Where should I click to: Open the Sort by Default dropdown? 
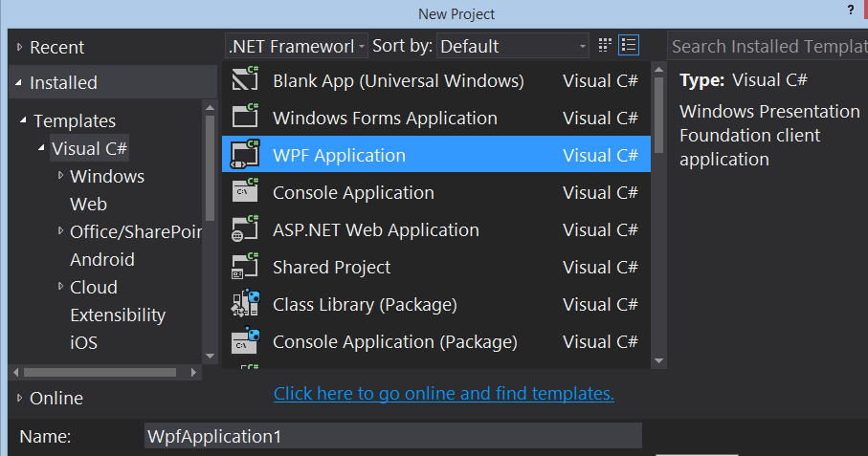click(513, 46)
